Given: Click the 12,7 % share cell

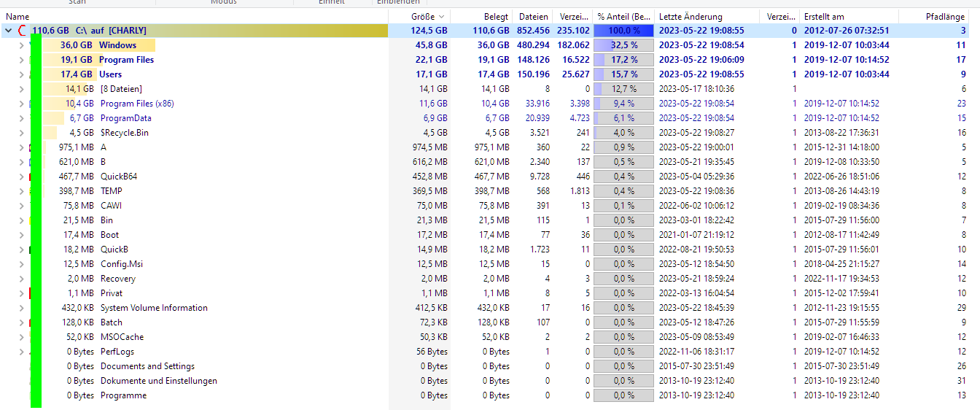Looking at the screenshot, I should (623, 89).
